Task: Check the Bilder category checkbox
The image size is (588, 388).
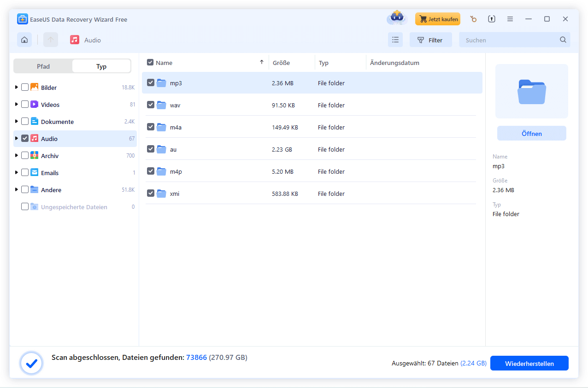Action: pos(25,87)
